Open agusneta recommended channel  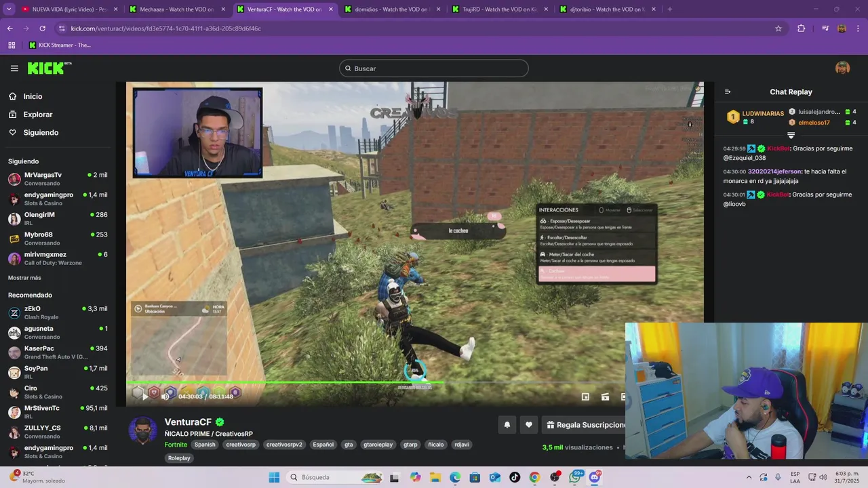(58, 332)
